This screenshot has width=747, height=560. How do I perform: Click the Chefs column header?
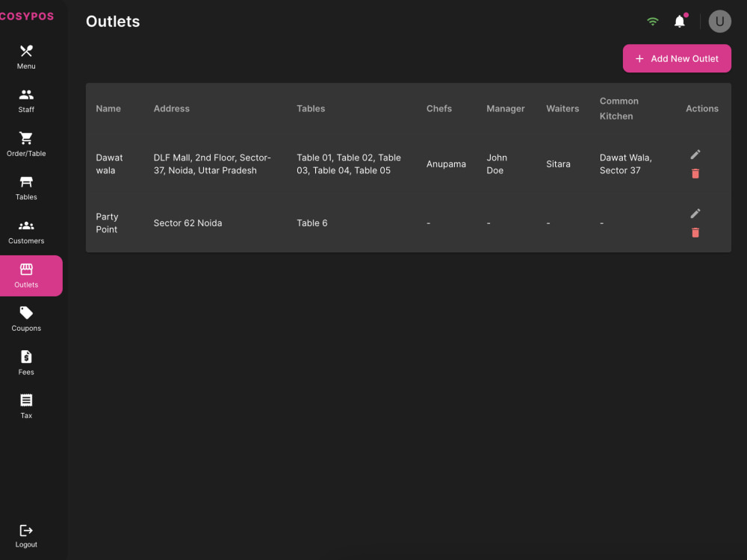[438, 108]
